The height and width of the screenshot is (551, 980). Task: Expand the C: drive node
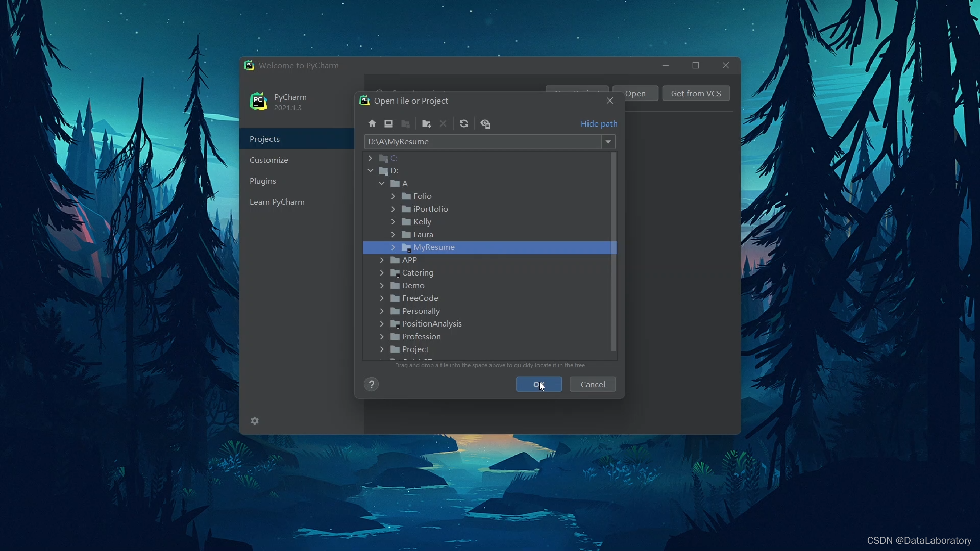click(371, 158)
